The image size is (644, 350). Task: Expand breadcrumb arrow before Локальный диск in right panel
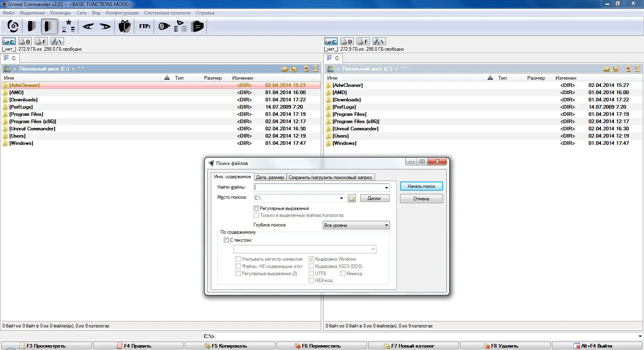[338, 69]
